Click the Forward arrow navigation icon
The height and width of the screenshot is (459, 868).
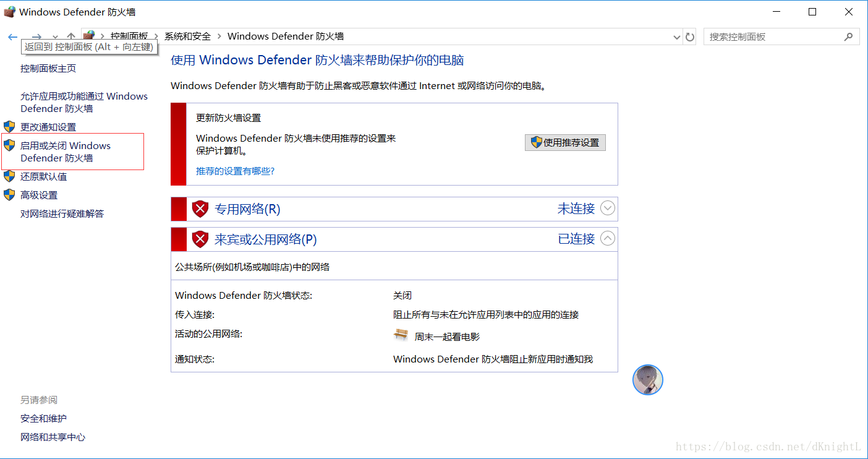pyautogui.click(x=36, y=37)
